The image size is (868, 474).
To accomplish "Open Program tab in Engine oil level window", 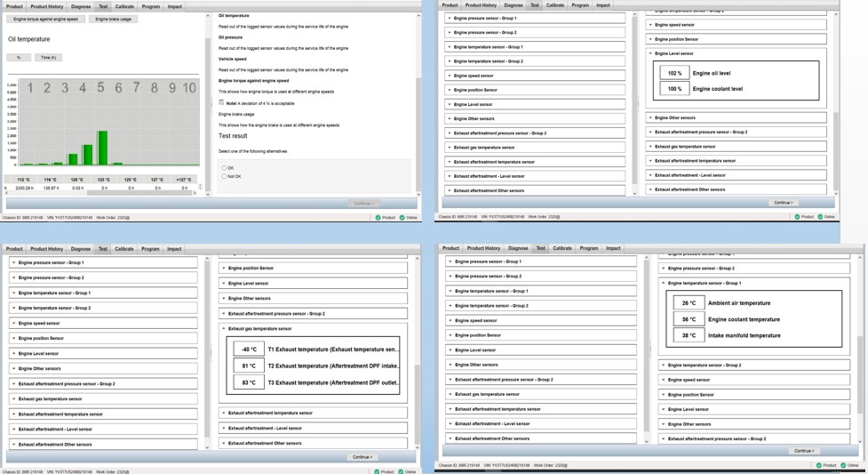I will [x=580, y=5].
